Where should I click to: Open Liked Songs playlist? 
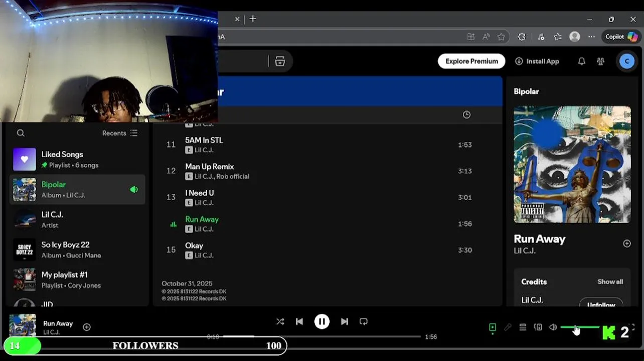77,159
